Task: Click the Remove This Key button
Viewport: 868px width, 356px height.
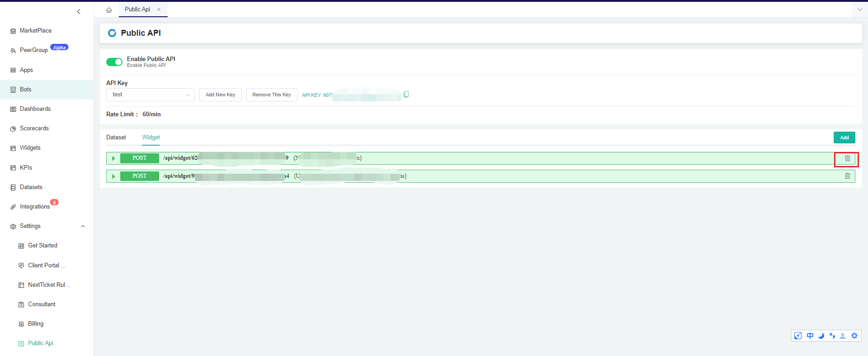Action: 271,95
